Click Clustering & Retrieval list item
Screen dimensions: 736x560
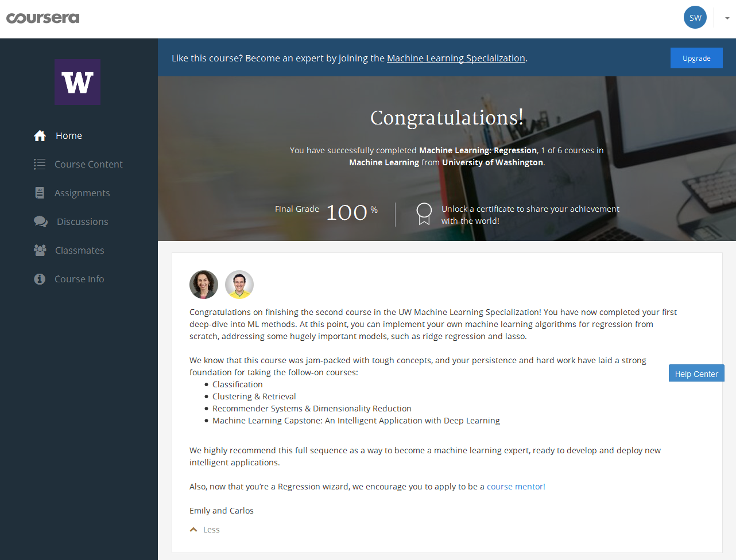(x=254, y=396)
